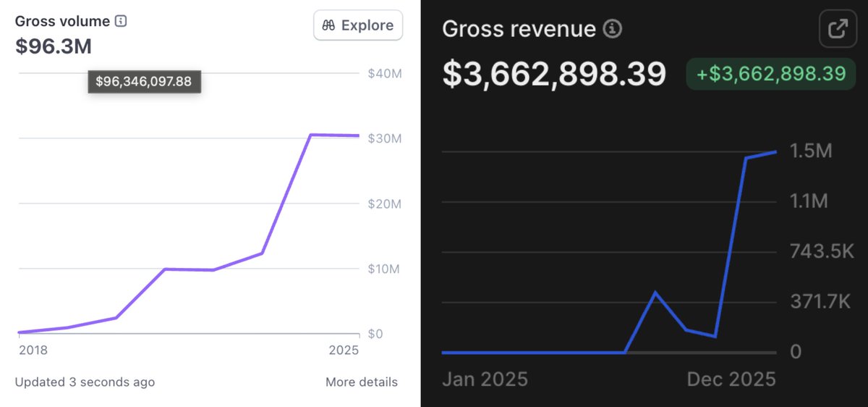
Task: Click the blue line's end point near 1.5M
Action: (775, 152)
